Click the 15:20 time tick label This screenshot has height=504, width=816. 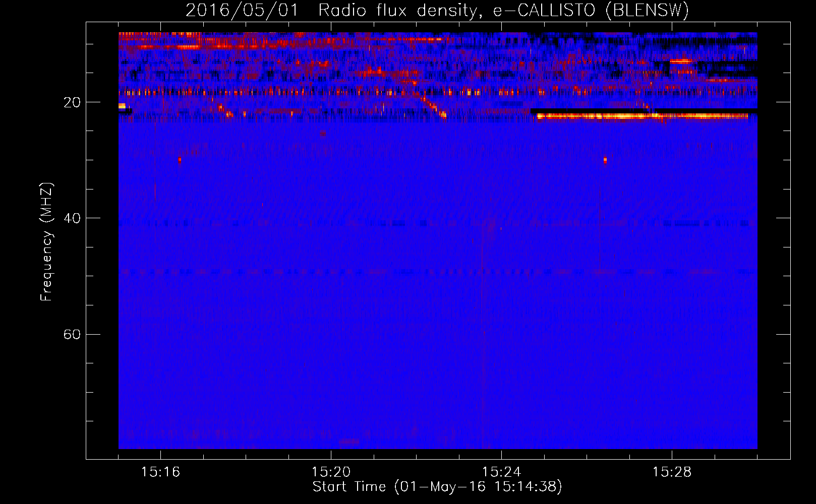[331, 472]
